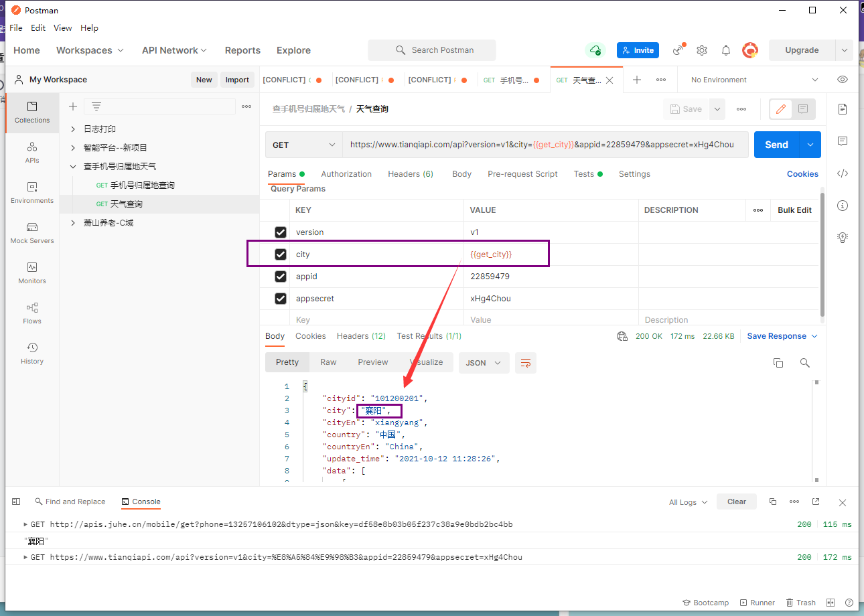Switch to the Pre-request Script tab
This screenshot has height=616, width=864.
(x=522, y=174)
